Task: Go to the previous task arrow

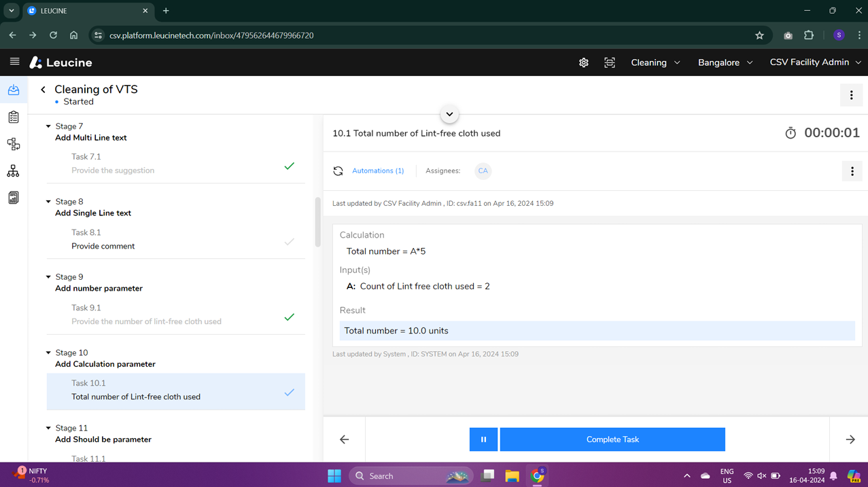Action: [345, 439]
